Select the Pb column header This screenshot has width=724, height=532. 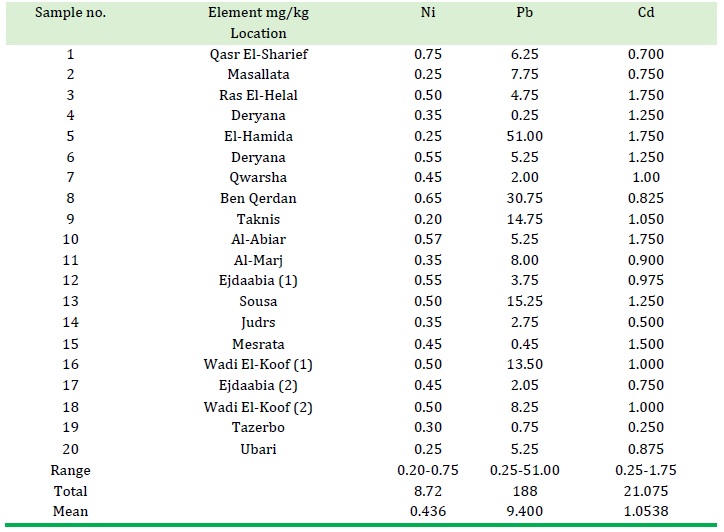525,12
